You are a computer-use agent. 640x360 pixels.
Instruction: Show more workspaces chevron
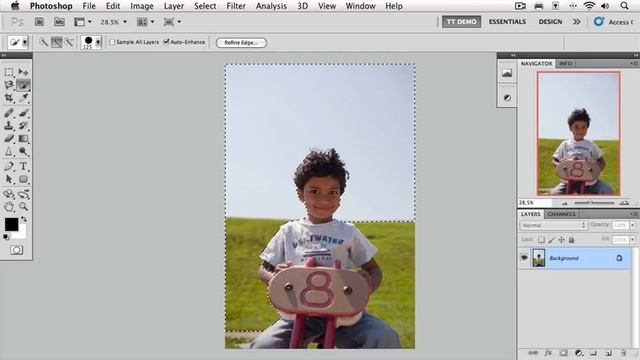(576, 22)
